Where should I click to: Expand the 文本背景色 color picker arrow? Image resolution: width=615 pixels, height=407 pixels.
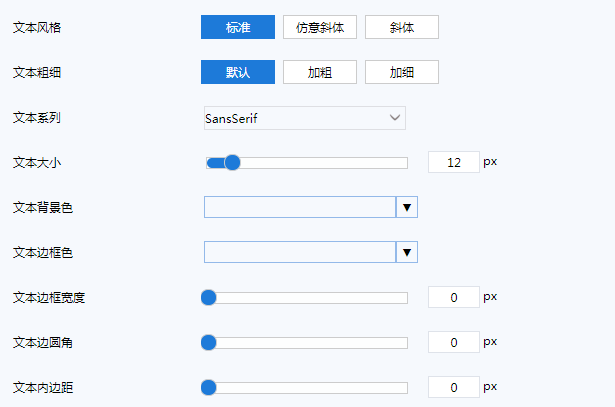click(x=407, y=207)
